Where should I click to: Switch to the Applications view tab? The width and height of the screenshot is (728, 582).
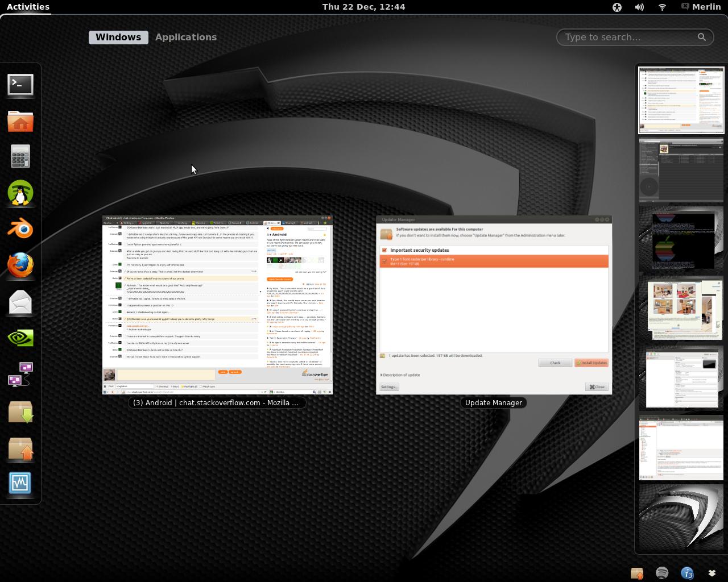pyautogui.click(x=186, y=37)
